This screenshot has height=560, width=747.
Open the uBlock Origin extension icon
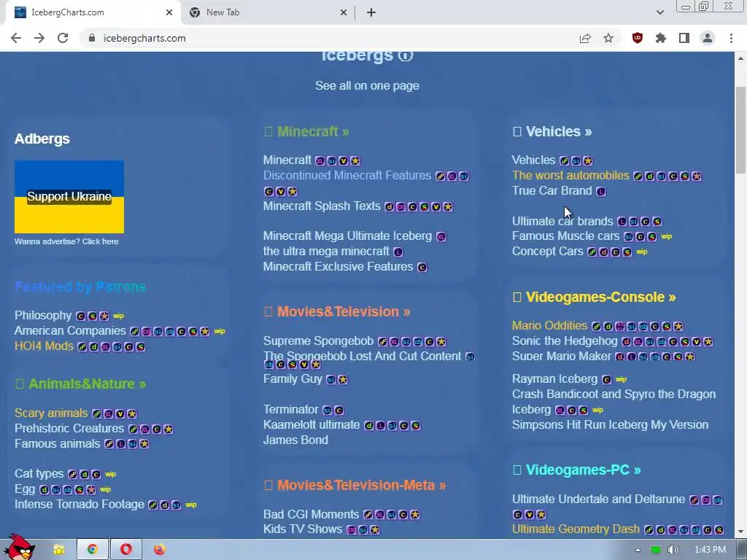pyautogui.click(x=638, y=38)
